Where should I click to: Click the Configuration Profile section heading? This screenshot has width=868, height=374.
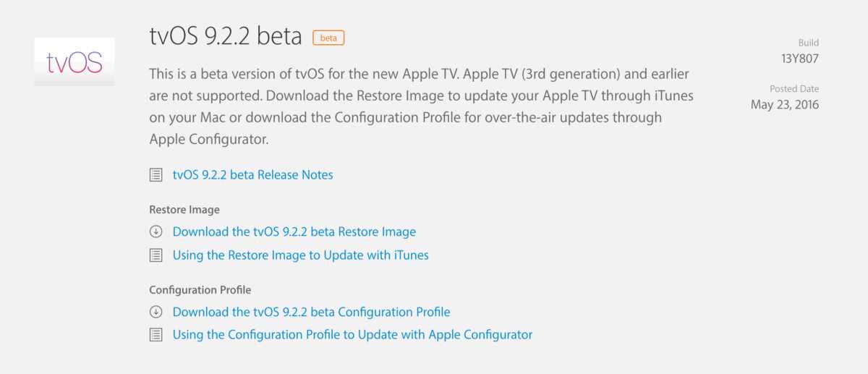click(200, 289)
